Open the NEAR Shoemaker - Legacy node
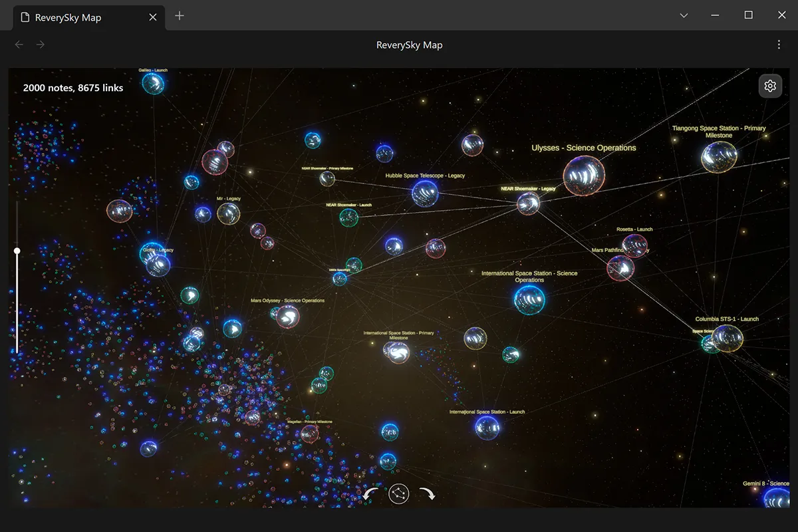 [x=528, y=203]
